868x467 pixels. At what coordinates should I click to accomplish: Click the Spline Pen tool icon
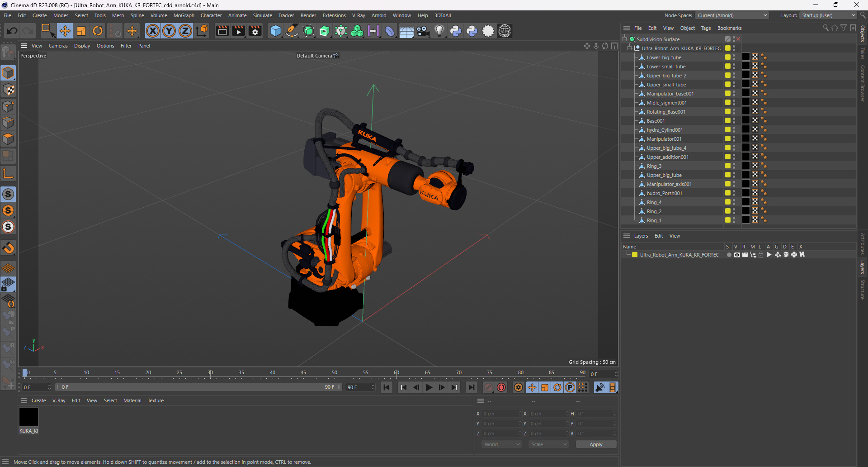click(x=292, y=31)
